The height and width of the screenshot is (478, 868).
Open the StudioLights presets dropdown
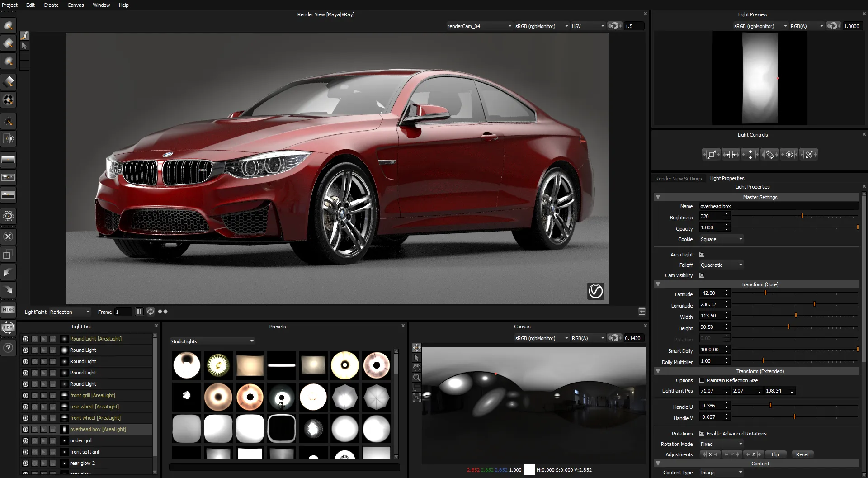(212, 341)
